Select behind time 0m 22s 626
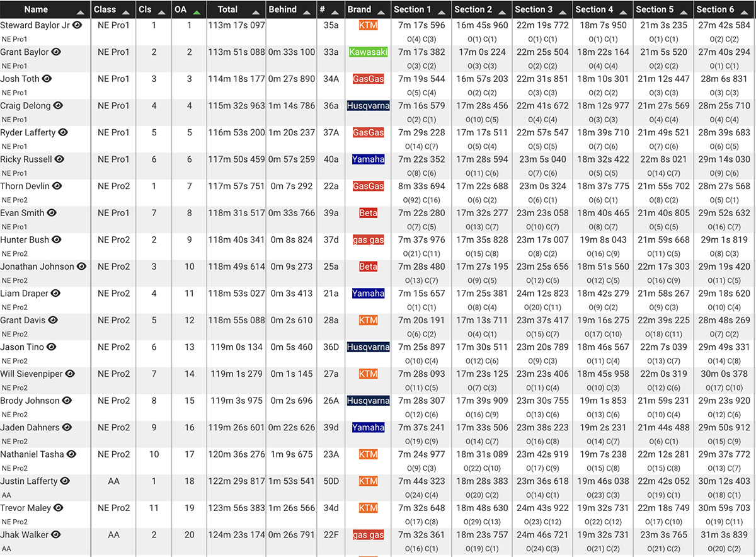 292,427
